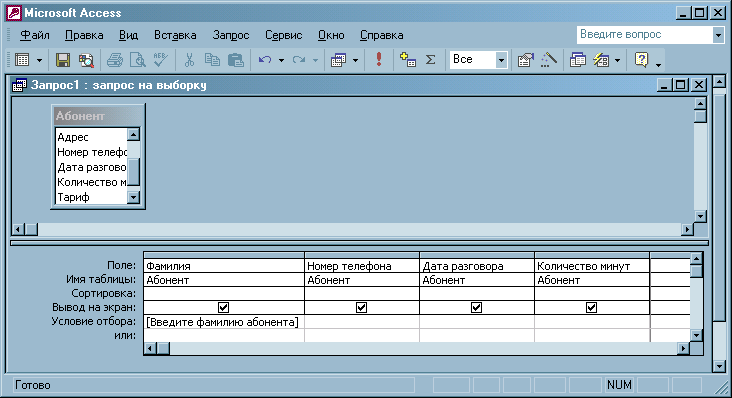Open the file search toolbar icon
This screenshot has height=398, width=732.
(x=86, y=60)
